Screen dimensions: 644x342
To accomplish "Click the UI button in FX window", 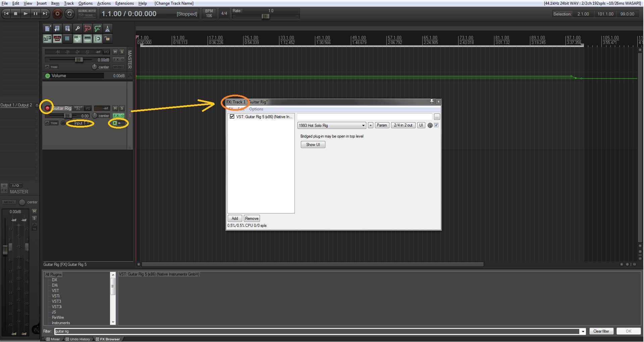I will [x=421, y=125].
